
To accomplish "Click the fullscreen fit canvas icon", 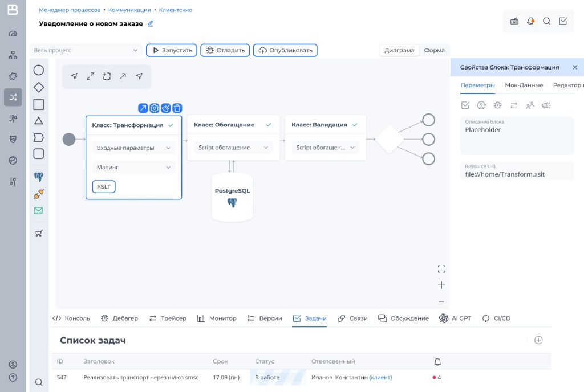I will pos(442,269).
